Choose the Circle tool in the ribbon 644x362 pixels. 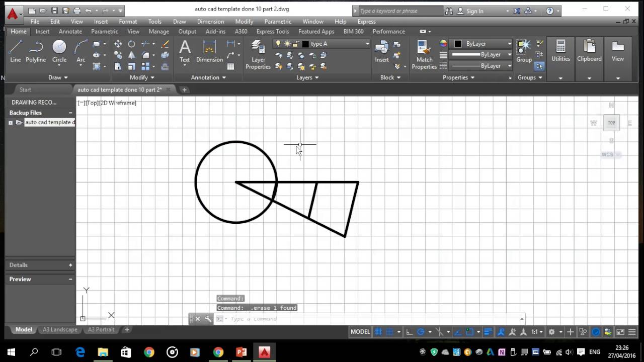[x=59, y=52]
